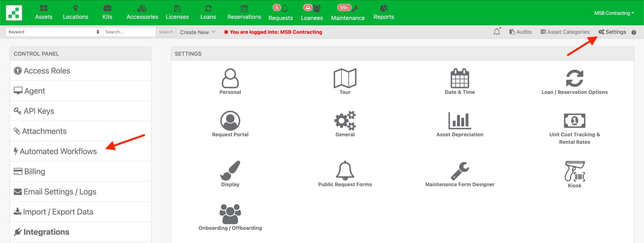This screenshot has width=644, height=243.
Task: Click the green checkered home logo
Action: 14,13
